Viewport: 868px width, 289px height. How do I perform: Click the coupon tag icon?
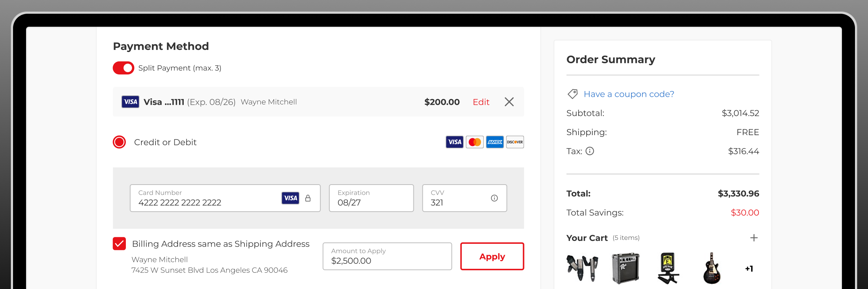[573, 94]
